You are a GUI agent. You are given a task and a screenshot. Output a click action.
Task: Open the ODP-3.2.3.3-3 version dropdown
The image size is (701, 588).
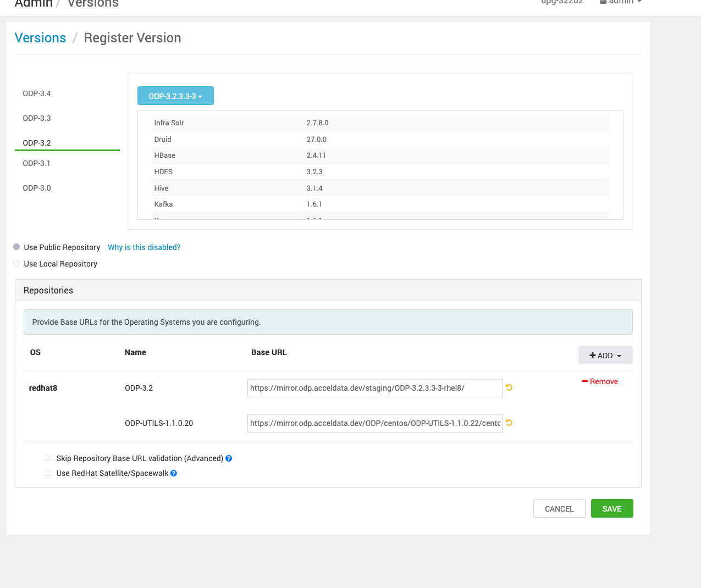pos(175,96)
